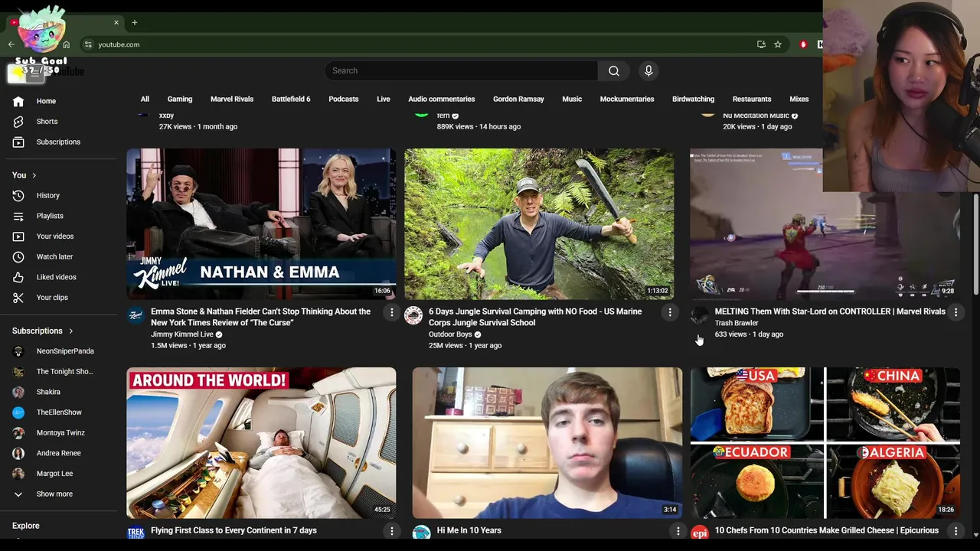The image size is (980, 551).
Task: Open Subscriptions in the sidebar
Action: (x=60, y=142)
